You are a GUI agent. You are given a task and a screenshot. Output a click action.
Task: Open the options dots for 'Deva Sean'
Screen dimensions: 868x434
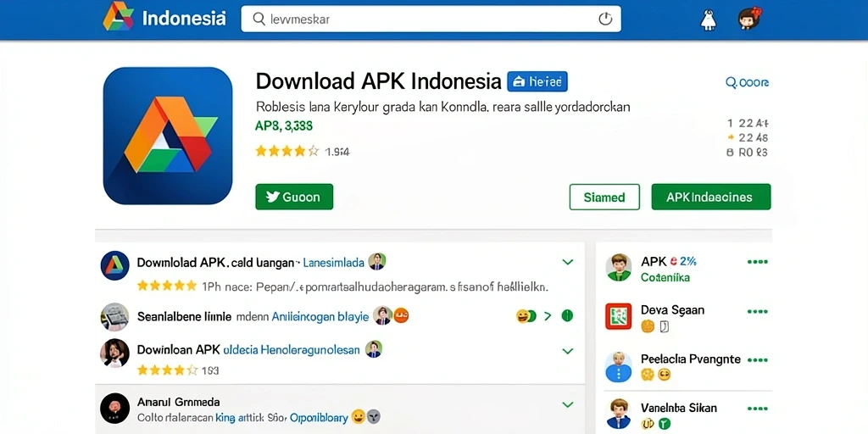click(757, 312)
